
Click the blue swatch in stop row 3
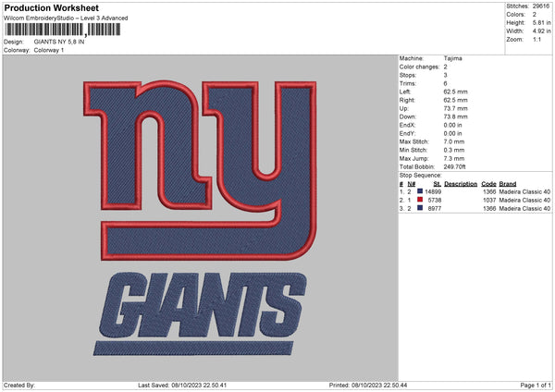[x=420, y=208]
